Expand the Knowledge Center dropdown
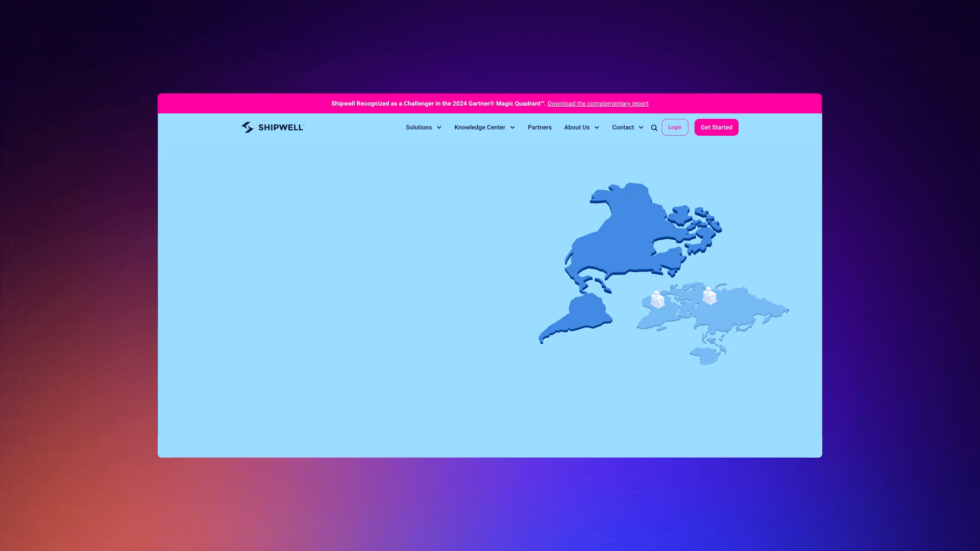980x551 pixels. pos(484,127)
